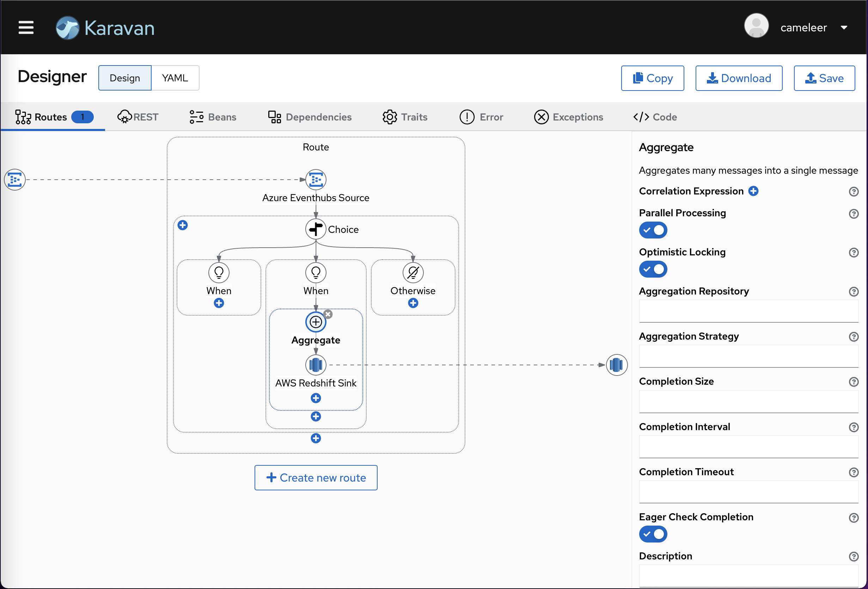This screenshot has width=868, height=589.
Task: Add a branch to Choice with plus
Action: (183, 225)
